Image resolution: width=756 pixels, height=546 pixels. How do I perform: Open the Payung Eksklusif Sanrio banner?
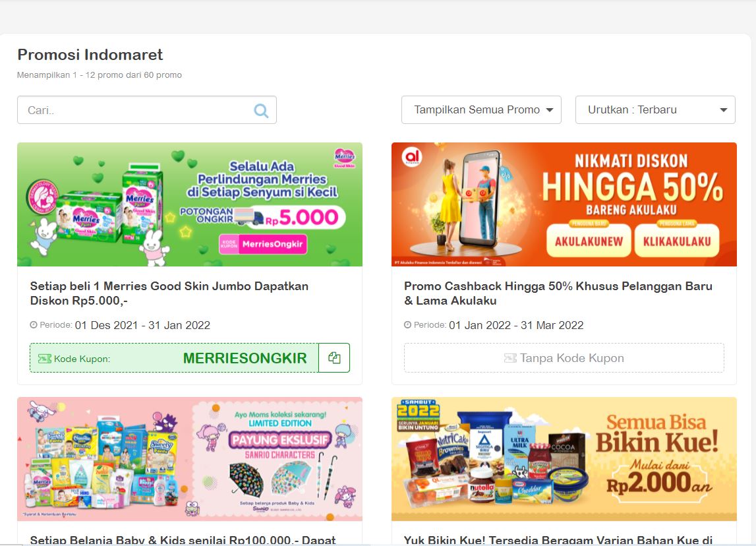pos(189,459)
